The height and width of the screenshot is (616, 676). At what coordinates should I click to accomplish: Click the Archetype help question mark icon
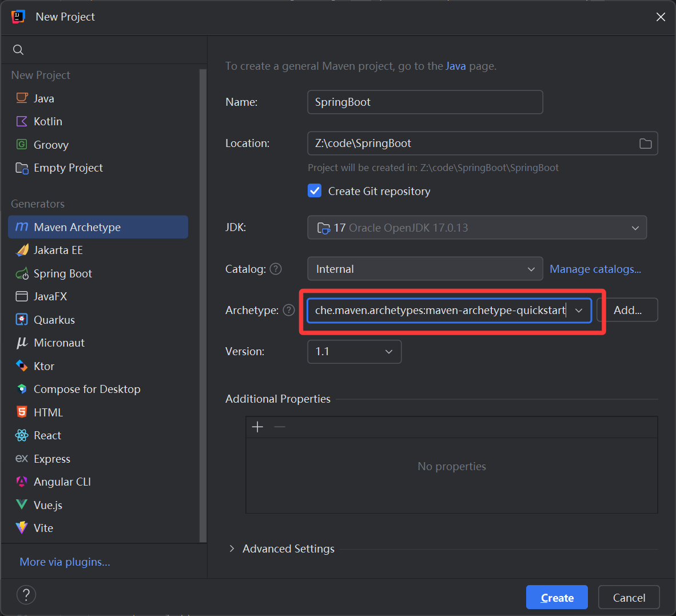pos(289,310)
